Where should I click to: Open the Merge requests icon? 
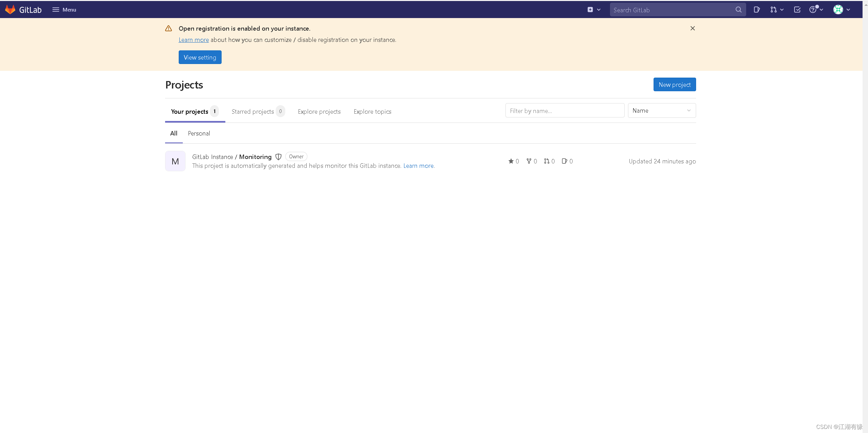[x=774, y=10]
